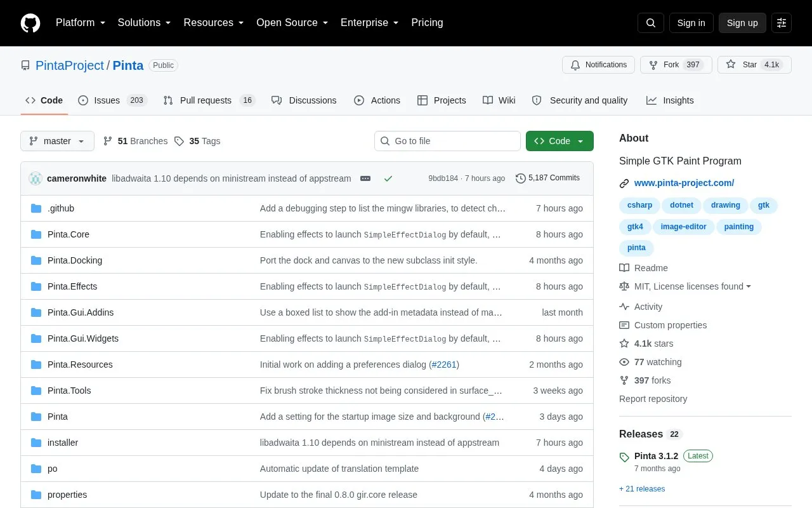Open the 4.1k stars link
This screenshot has width=812, height=508.
click(x=646, y=344)
